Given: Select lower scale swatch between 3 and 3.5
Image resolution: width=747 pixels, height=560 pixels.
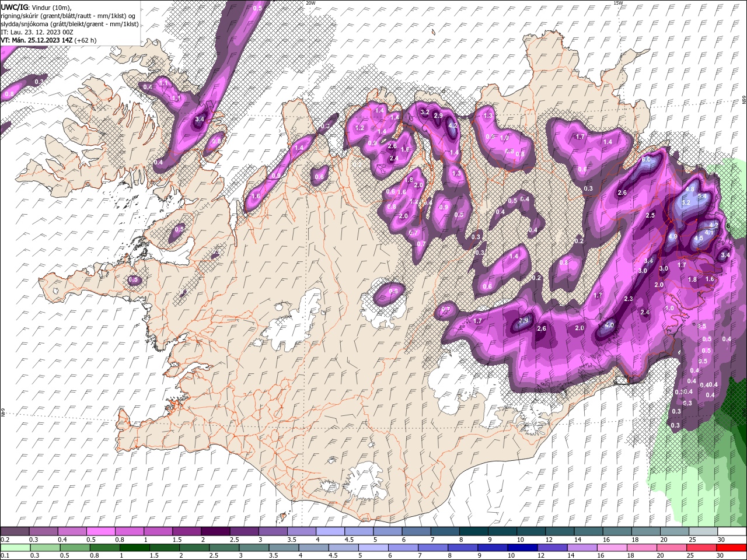Looking at the screenshot, I should pos(253,548).
